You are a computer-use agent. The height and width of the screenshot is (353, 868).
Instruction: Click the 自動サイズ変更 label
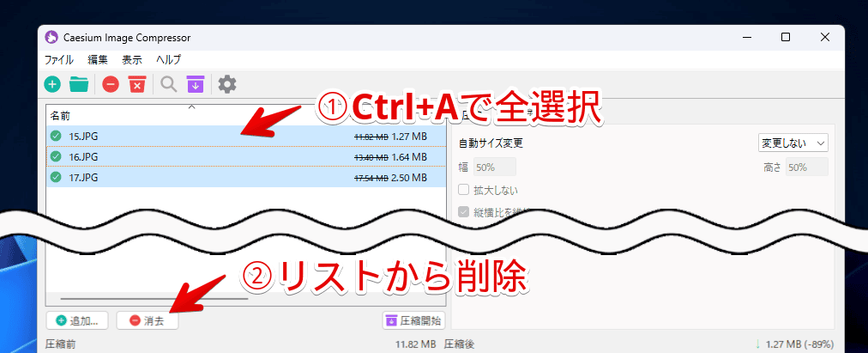[x=491, y=143]
